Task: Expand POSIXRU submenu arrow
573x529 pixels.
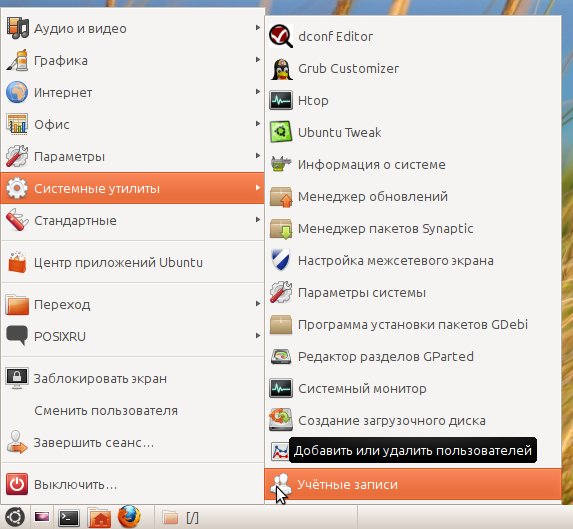Action: point(258,335)
